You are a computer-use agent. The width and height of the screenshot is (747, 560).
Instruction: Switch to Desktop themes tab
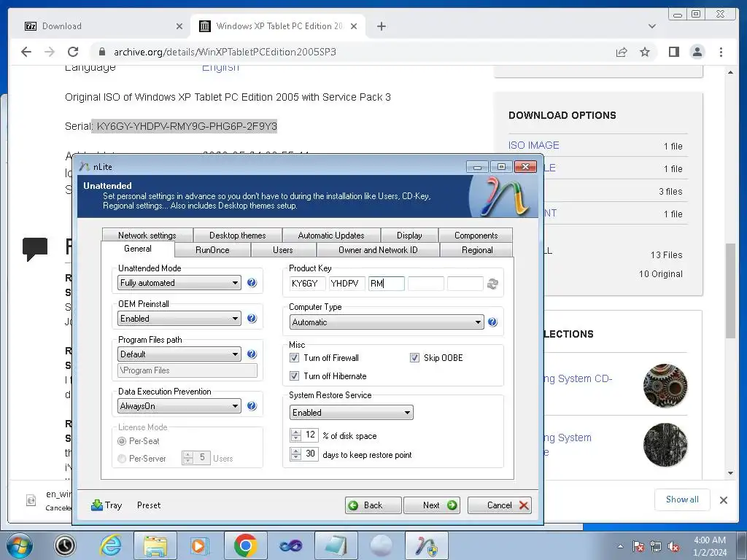pyautogui.click(x=237, y=236)
